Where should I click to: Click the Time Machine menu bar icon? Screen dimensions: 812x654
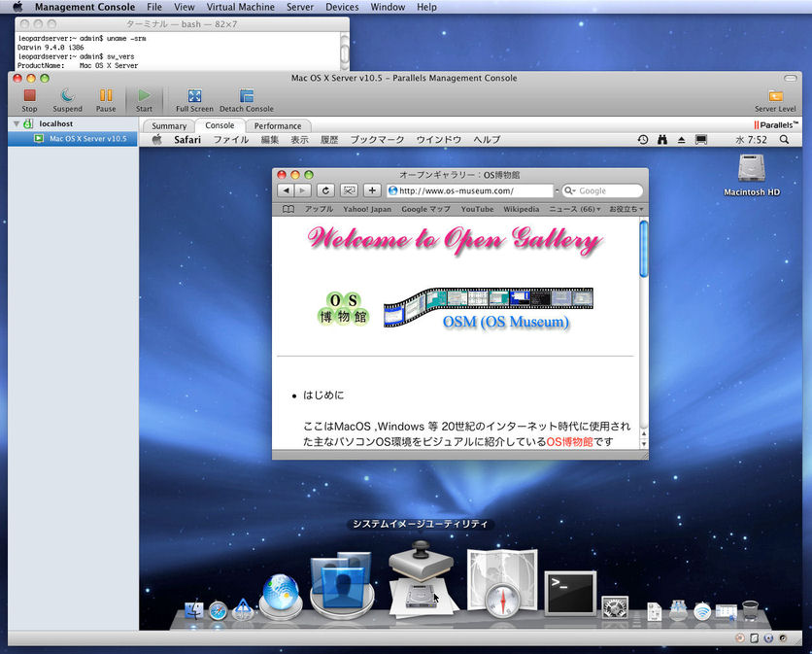tap(643, 139)
